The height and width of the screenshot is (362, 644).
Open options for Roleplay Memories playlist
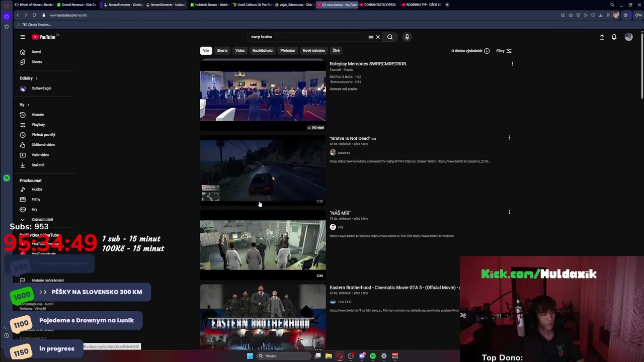512,64
